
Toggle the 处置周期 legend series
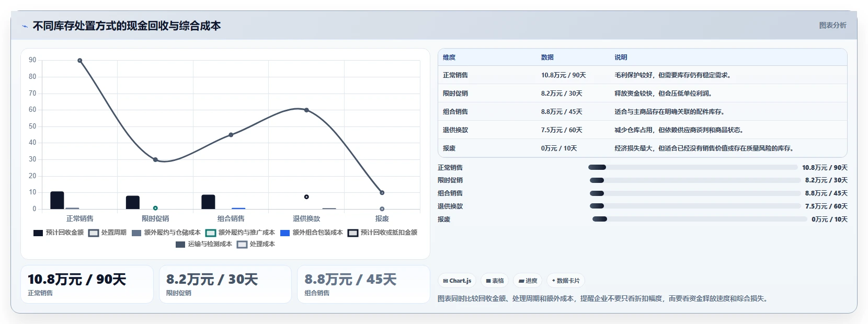[x=108, y=233]
